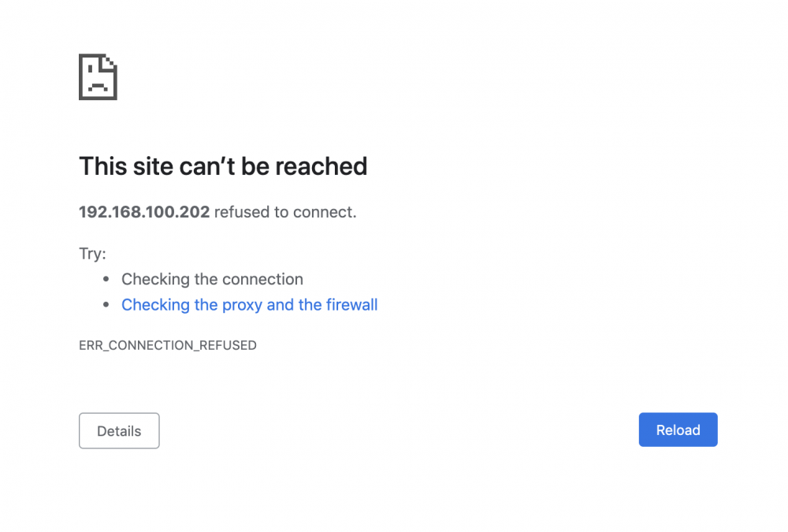
Task: Click the right eye of the sad face icon
Action: (x=102, y=68)
